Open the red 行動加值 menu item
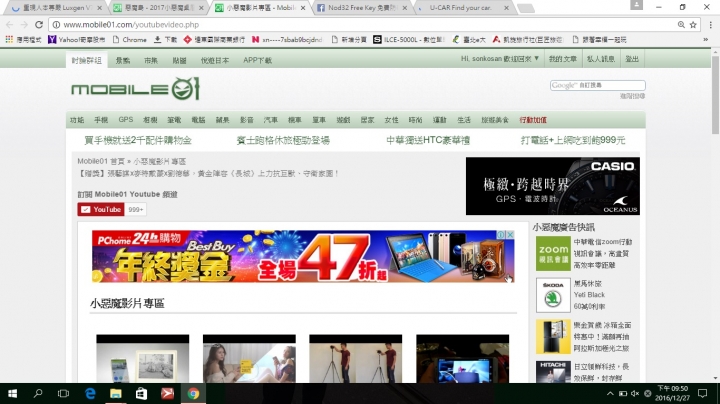 pyautogui.click(x=533, y=120)
